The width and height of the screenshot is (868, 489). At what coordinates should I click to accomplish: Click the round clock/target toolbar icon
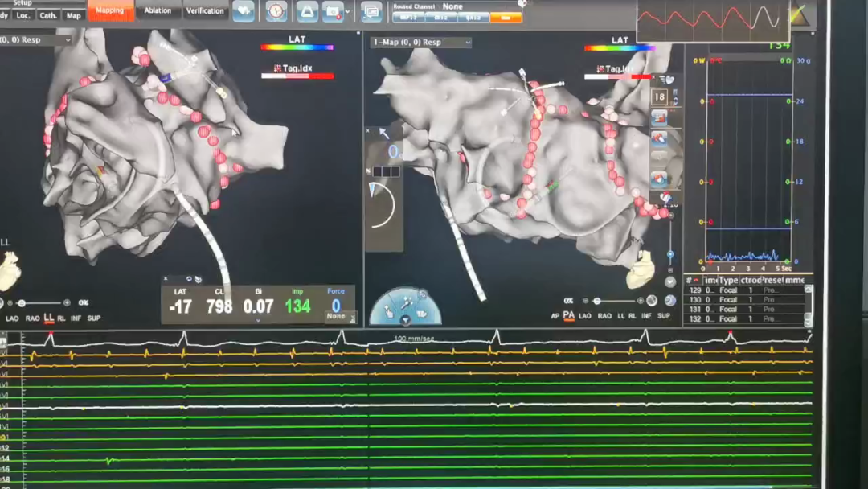tap(276, 11)
